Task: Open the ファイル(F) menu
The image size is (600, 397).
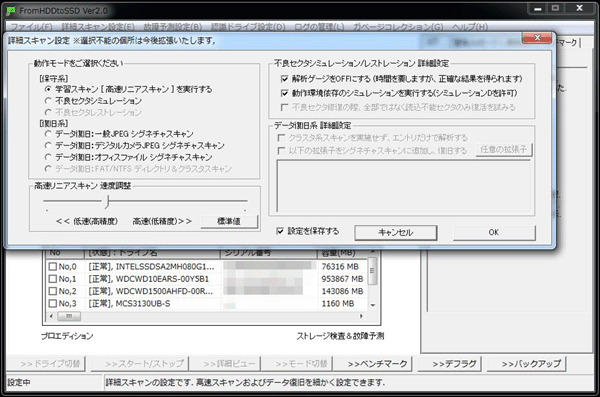Action: coord(31,27)
